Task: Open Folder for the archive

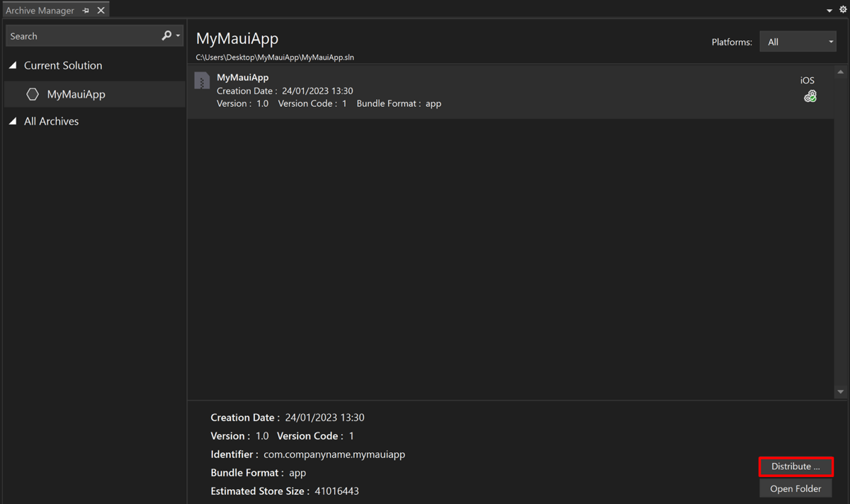Action: [795, 488]
